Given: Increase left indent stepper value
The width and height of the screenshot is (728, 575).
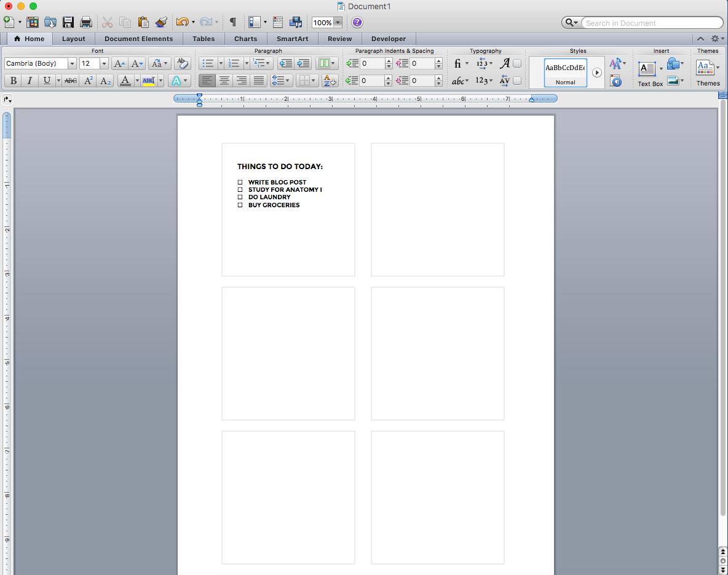Looking at the screenshot, I should coord(389,61).
